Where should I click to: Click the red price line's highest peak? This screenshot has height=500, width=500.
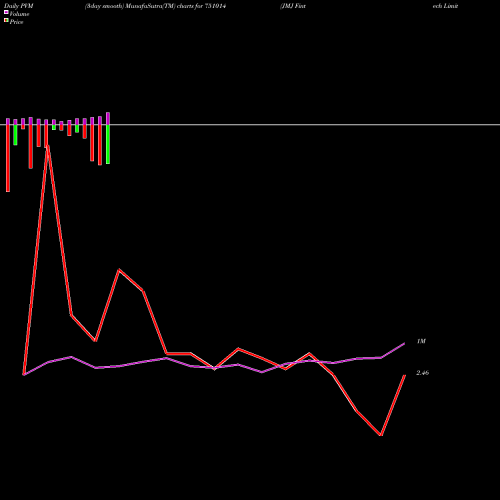coord(48,146)
